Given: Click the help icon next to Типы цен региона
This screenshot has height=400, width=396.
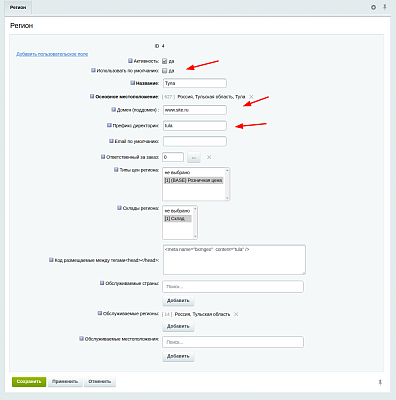Looking at the screenshot, I should pyautogui.click(x=116, y=170).
